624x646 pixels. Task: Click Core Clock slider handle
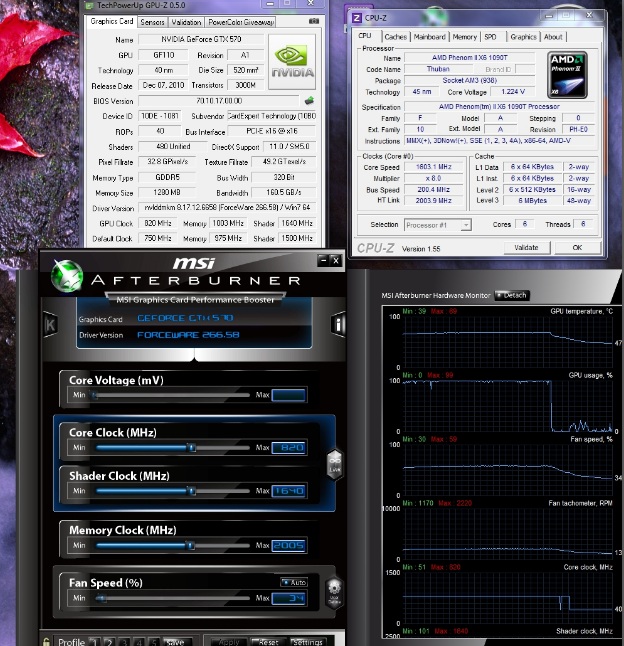[x=191, y=447]
